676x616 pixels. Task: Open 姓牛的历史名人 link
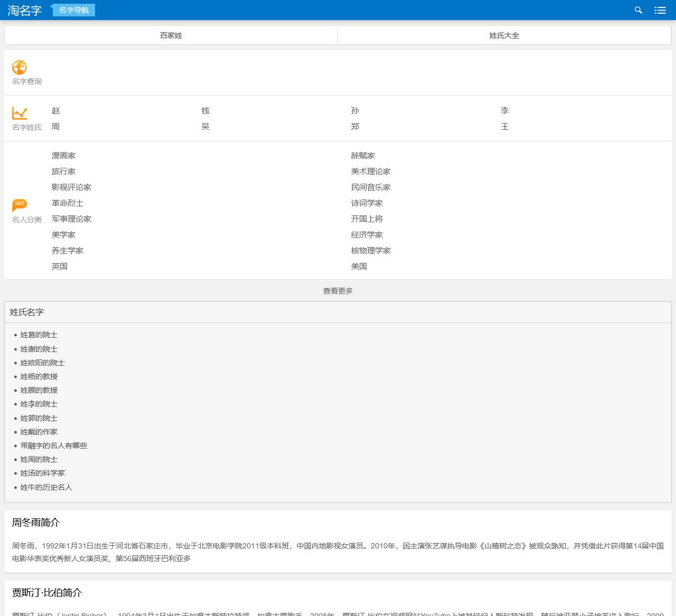click(x=46, y=487)
